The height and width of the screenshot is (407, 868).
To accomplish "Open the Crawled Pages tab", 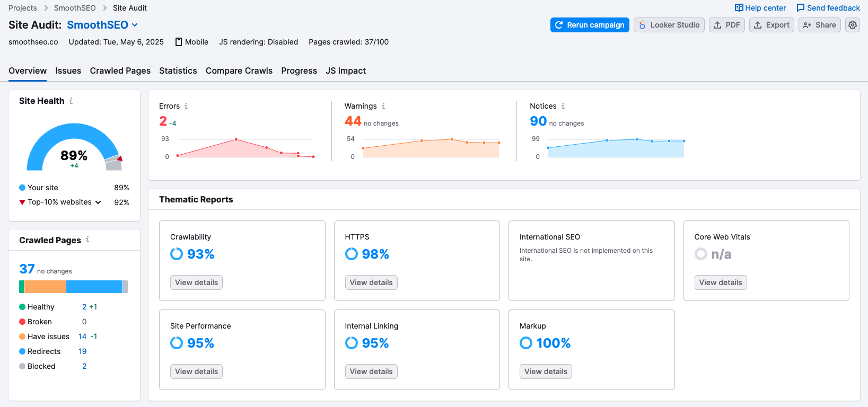I will [x=120, y=70].
